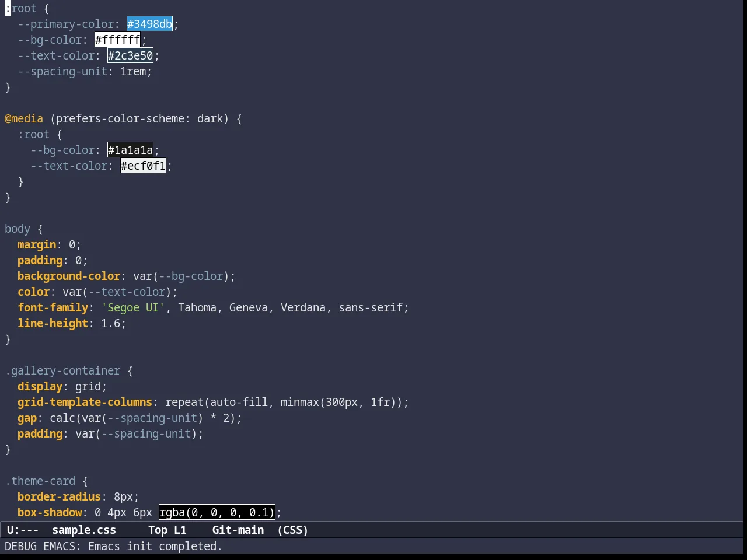The image size is (747, 560).
Task: Click 'display' property in gallery-container
Action: [x=40, y=386]
